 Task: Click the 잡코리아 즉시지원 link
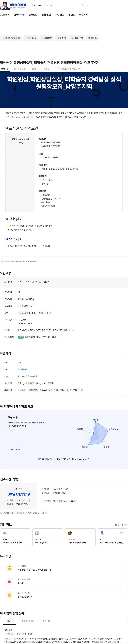[60, 489]
